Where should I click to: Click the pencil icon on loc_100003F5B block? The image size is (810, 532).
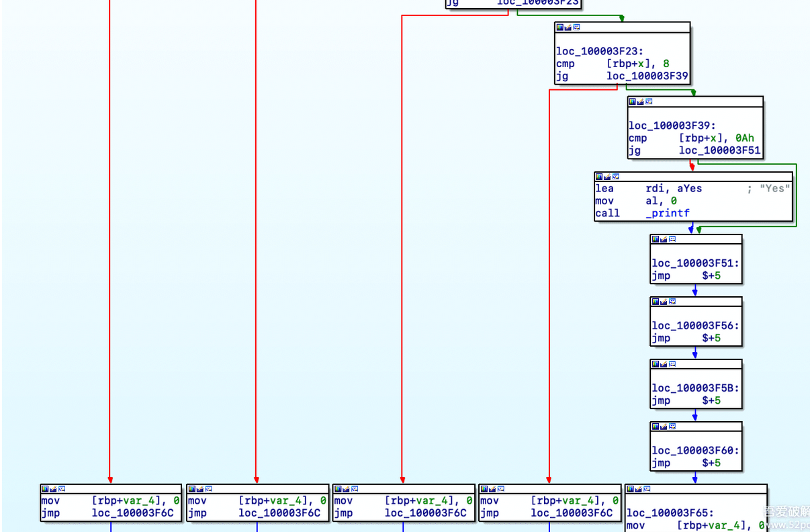click(664, 364)
